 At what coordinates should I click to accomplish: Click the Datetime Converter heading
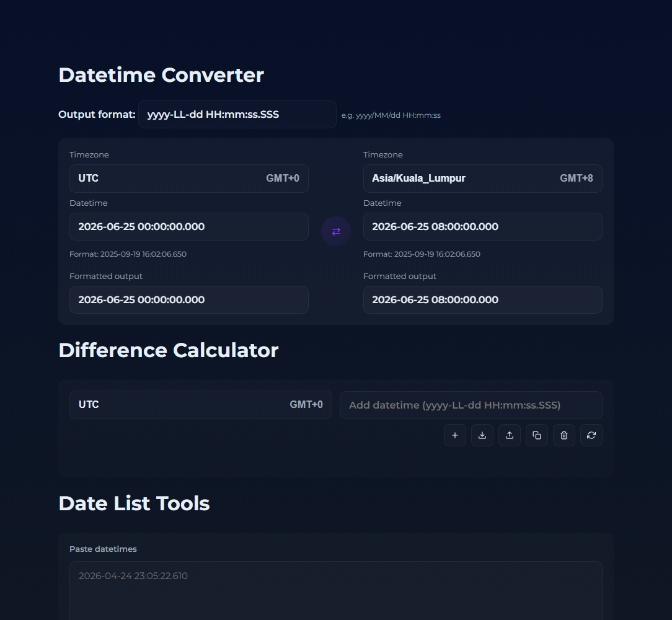coord(161,75)
